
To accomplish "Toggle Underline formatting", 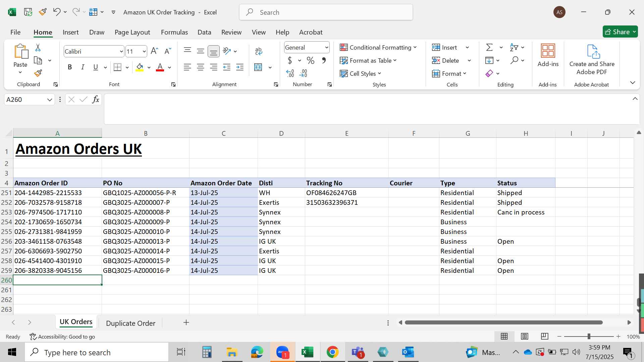I will 96,67.
